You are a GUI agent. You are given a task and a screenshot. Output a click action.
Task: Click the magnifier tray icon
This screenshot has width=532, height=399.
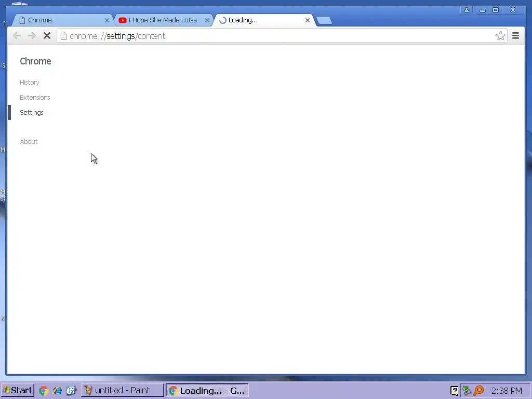pos(478,391)
